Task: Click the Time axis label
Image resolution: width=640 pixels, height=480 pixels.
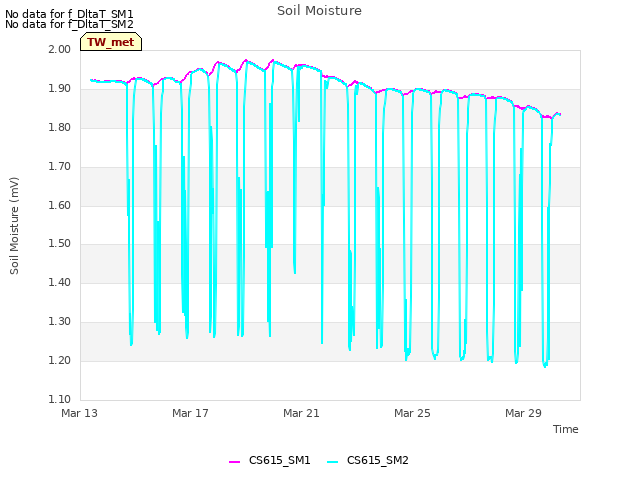Action: [x=565, y=429]
